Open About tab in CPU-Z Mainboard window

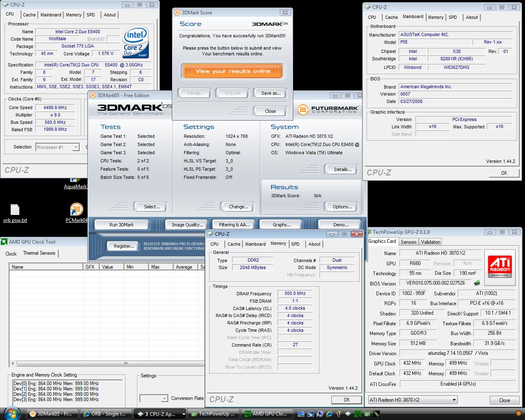click(472, 17)
